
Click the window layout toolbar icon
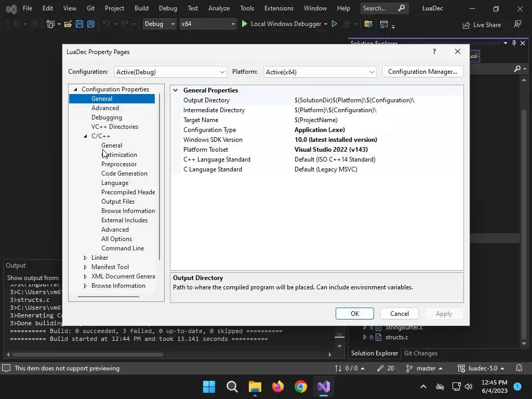coord(384,24)
